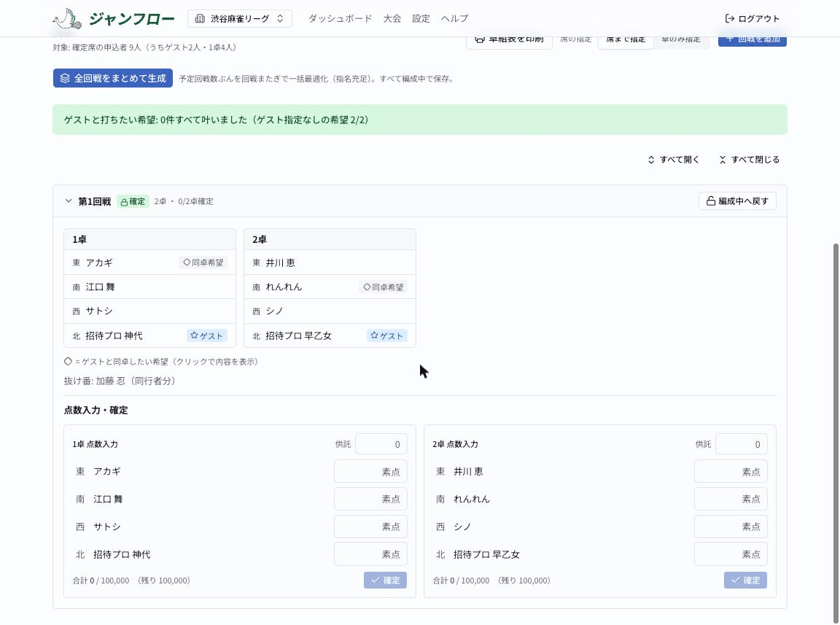Click ゲスト badge on 招待プロ 早乙女
The width and height of the screenshot is (840, 625).
coord(386,335)
